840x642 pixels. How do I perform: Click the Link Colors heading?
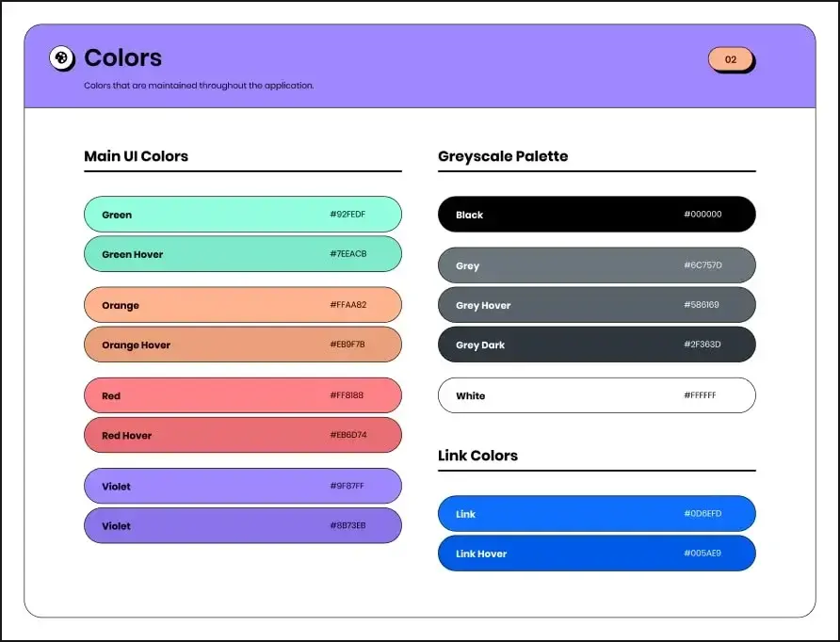click(477, 456)
